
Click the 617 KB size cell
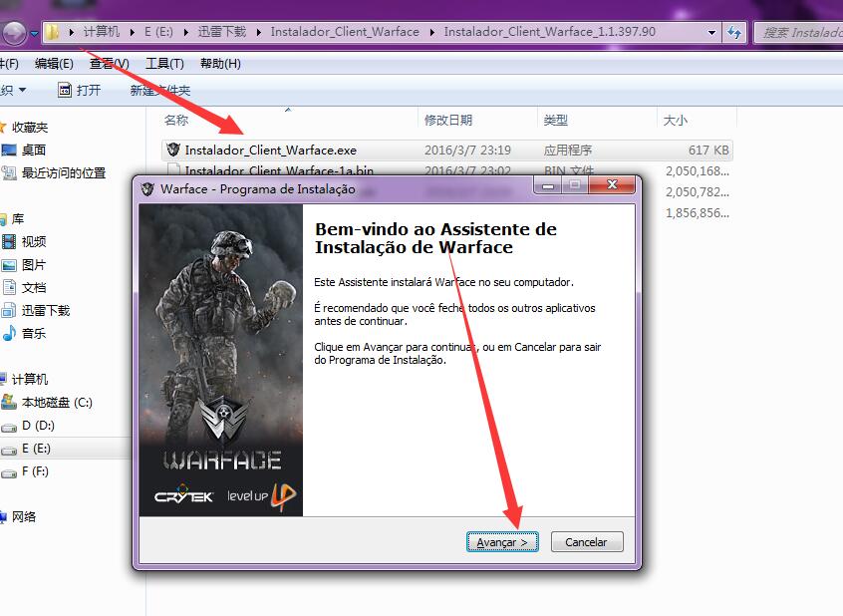point(708,151)
